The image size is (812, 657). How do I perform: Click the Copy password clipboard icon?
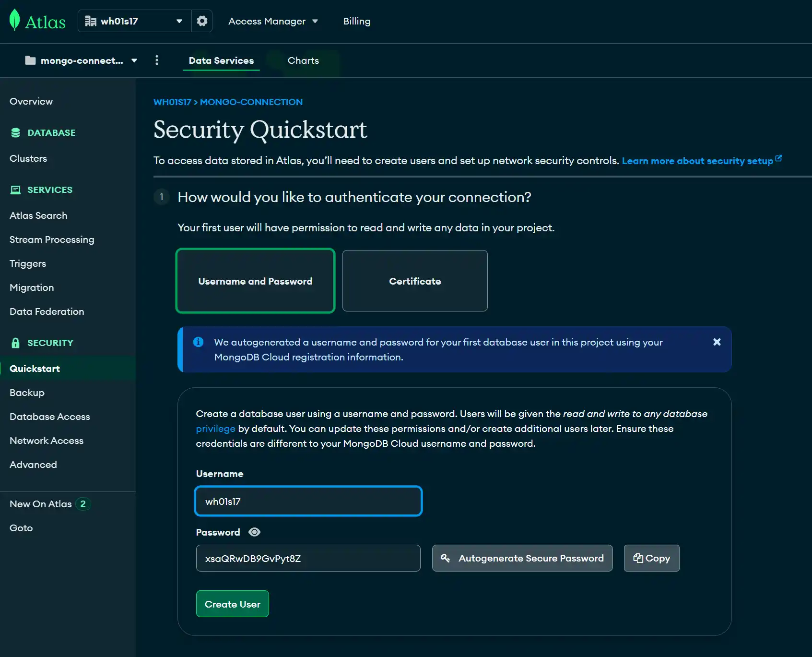click(x=638, y=558)
